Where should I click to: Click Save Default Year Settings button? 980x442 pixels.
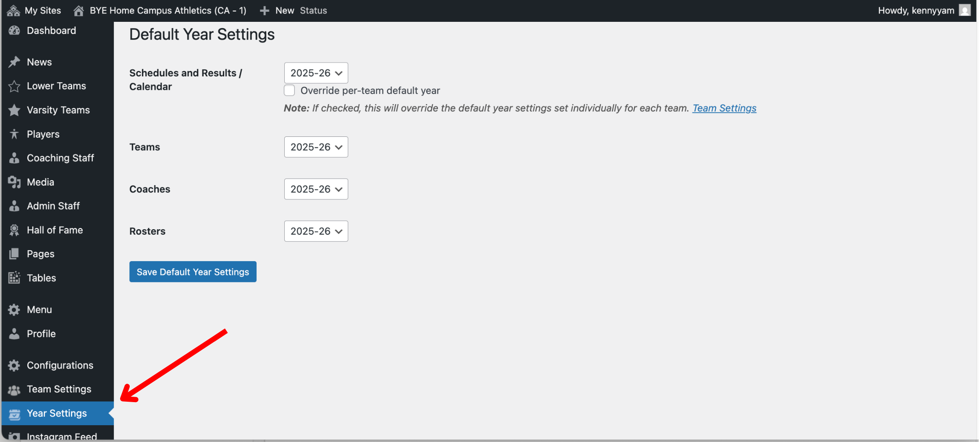click(193, 272)
